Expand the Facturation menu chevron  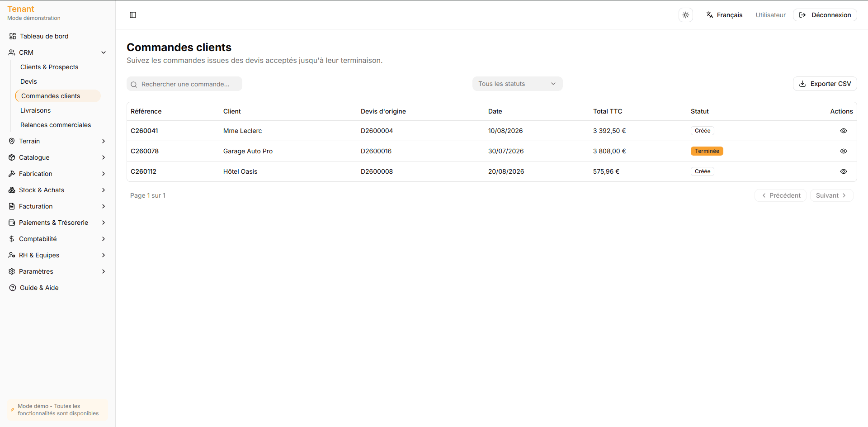point(104,206)
